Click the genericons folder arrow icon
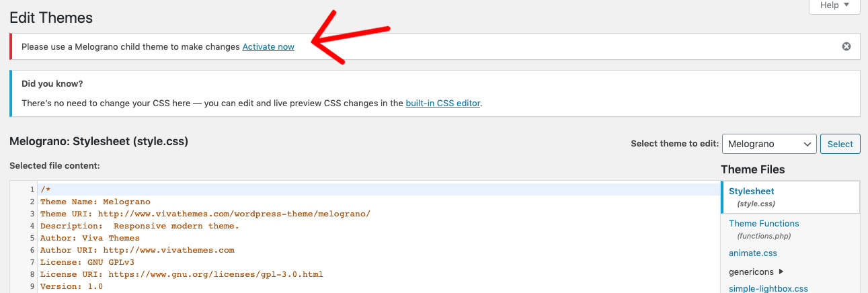The image size is (868, 293). tap(781, 272)
